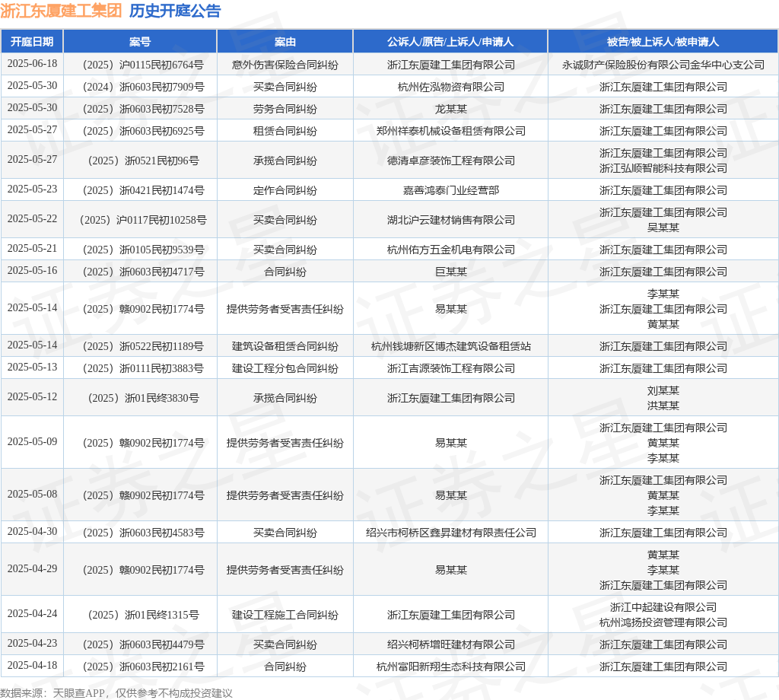The width and height of the screenshot is (779, 700).
Task: Select the 开庭日期 column header
Action: pos(32,42)
